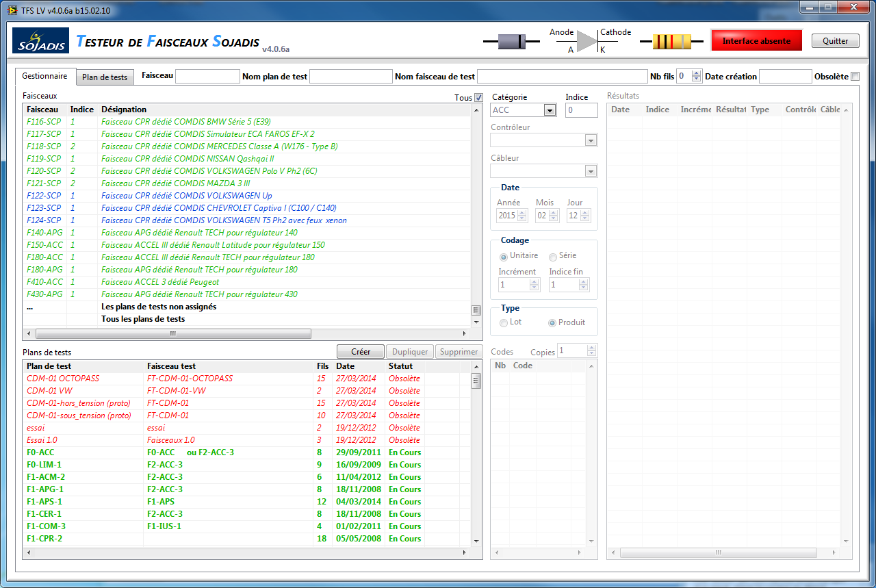Select row F122-SCP VOLKSWAGEN Up
The width and height of the screenshot is (876, 588).
(247, 196)
